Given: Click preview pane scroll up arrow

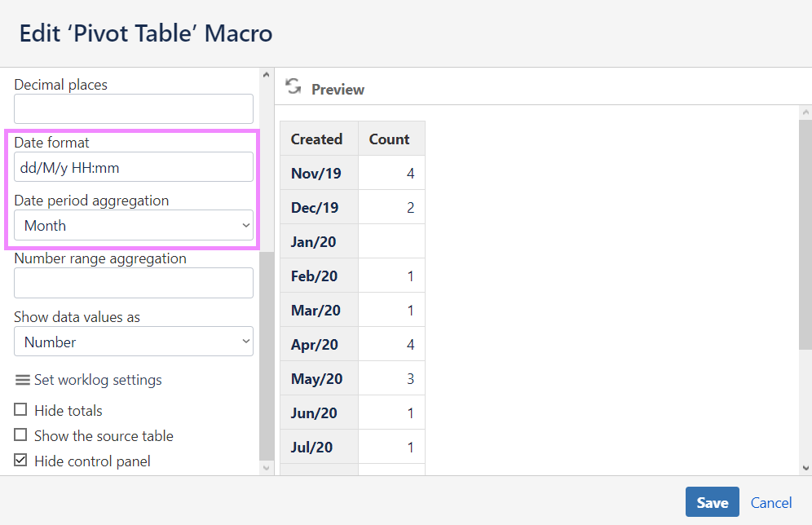Looking at the screenshot, I should [805, 112].
